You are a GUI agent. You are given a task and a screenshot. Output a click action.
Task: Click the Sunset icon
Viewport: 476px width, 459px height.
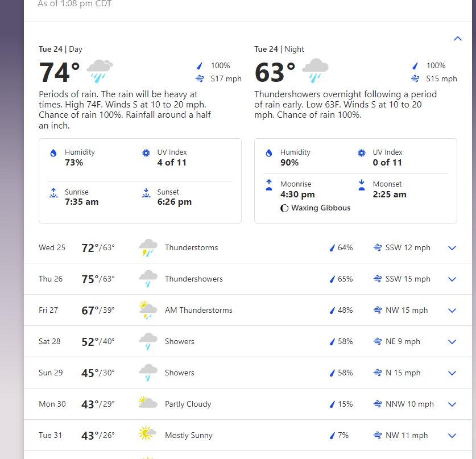[x=146, y=193]
